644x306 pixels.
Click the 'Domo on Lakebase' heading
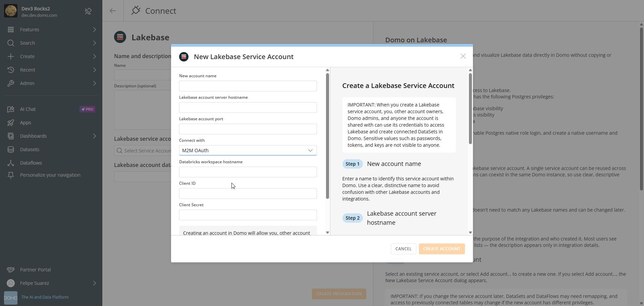pyautogui.click(x=416, y=40)
